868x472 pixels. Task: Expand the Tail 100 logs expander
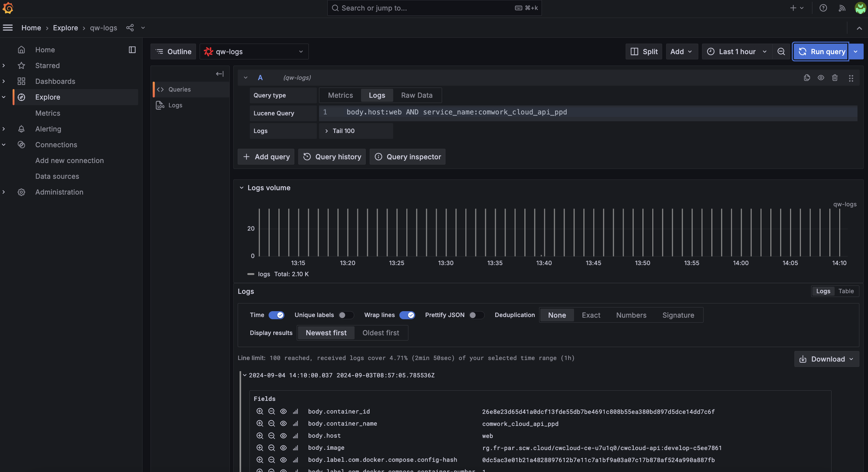point(326,131)
